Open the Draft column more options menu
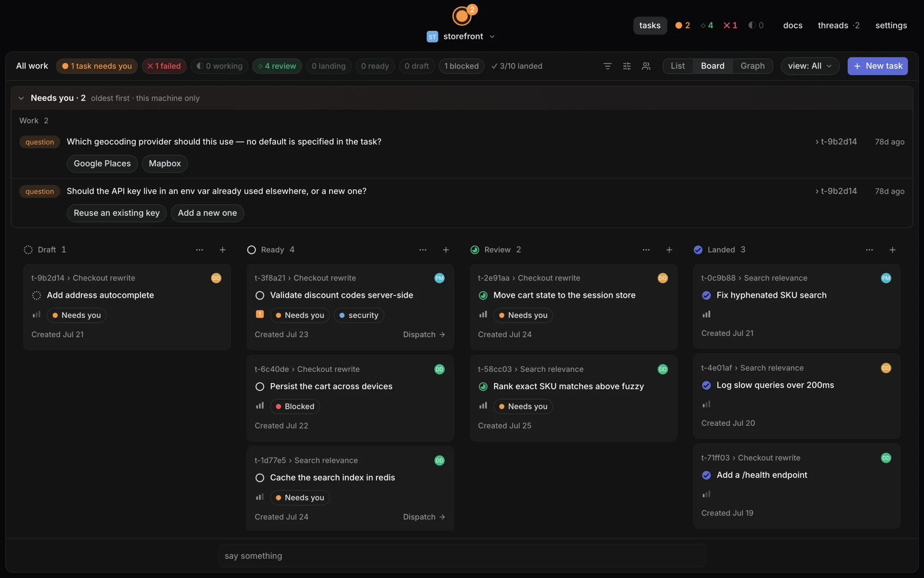The image size is (924, 578). [199, 250]
